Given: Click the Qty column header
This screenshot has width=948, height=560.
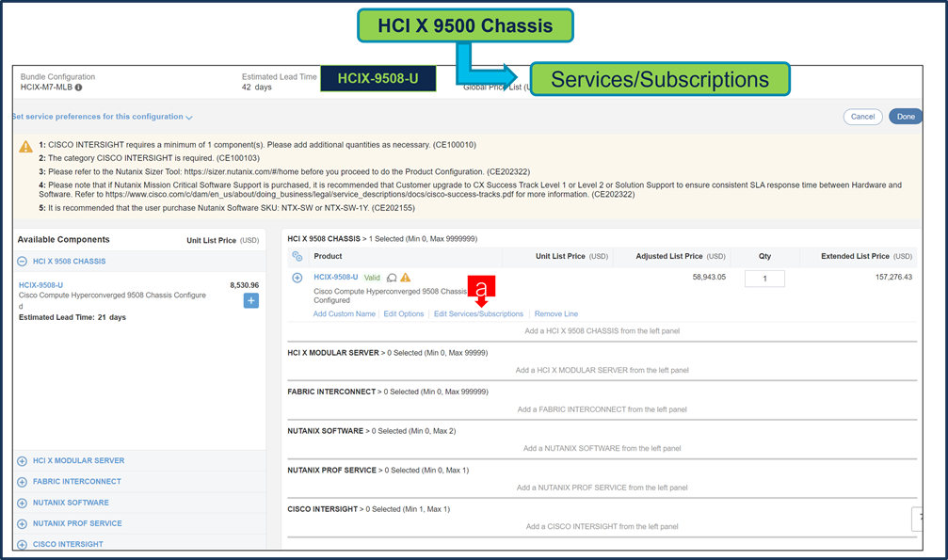Looking at the screenshot, I should pyautogui.click(x=764, y=256).
